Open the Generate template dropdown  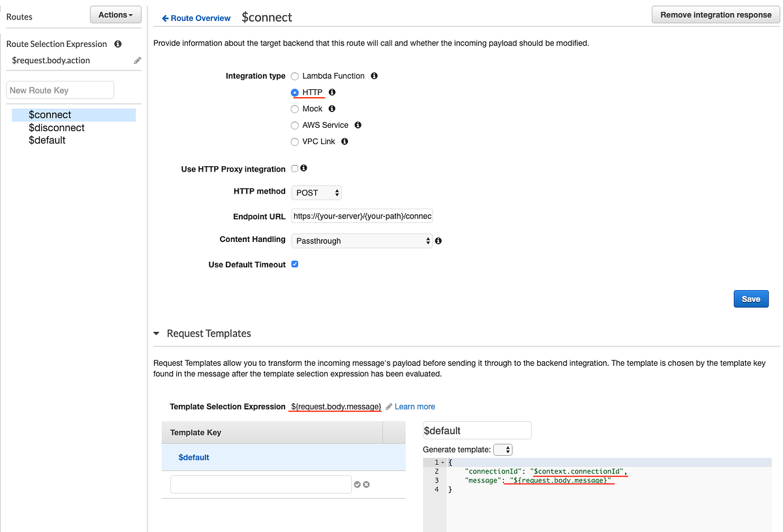point(503,449)
